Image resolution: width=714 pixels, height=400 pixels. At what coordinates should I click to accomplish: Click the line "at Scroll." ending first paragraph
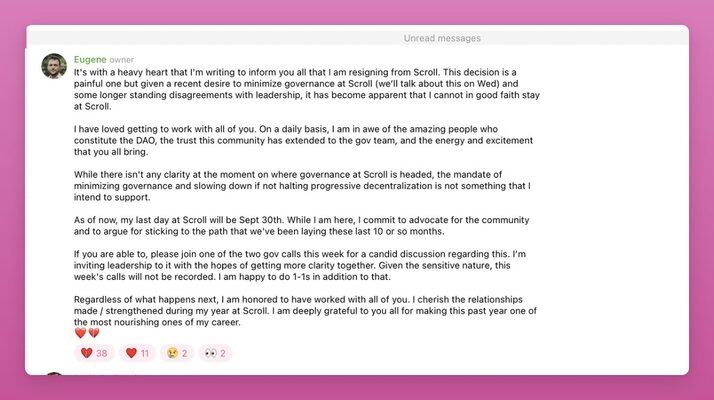click(92, 107)
